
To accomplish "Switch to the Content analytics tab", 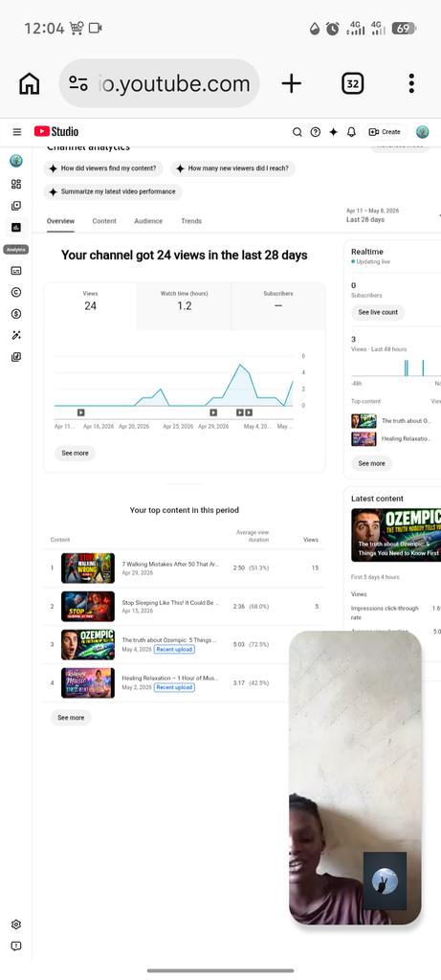I will 104,221.
